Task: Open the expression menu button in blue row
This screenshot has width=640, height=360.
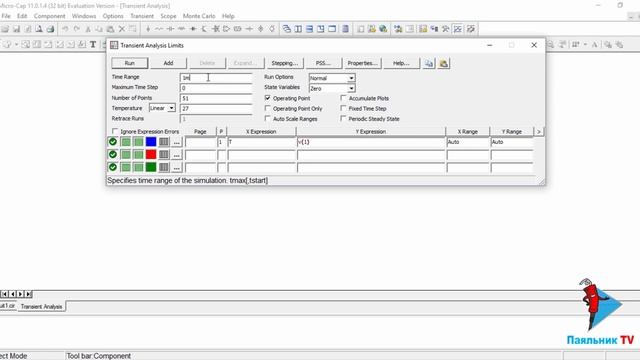Action: [x=176, y=142]
